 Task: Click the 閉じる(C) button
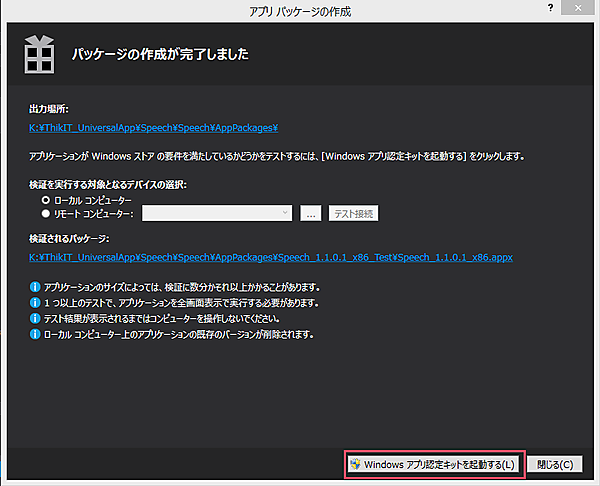pyautogui.click(x=555, y=464)
